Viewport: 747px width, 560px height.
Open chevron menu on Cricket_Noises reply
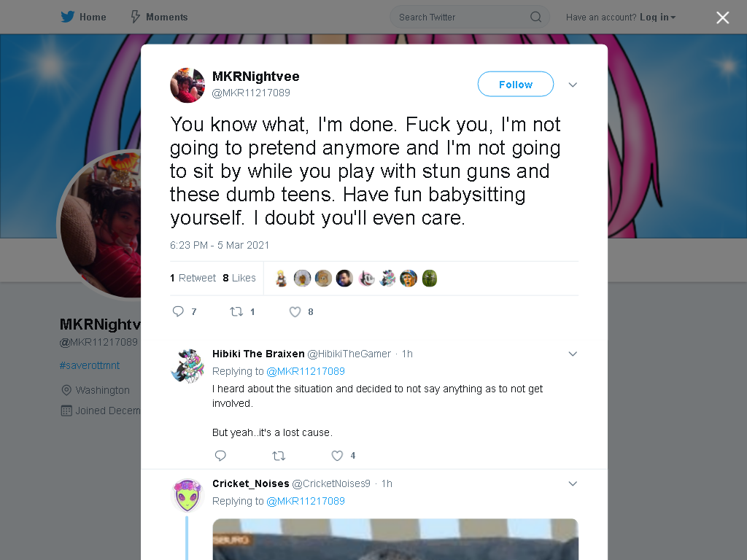(x=573, y=484)
